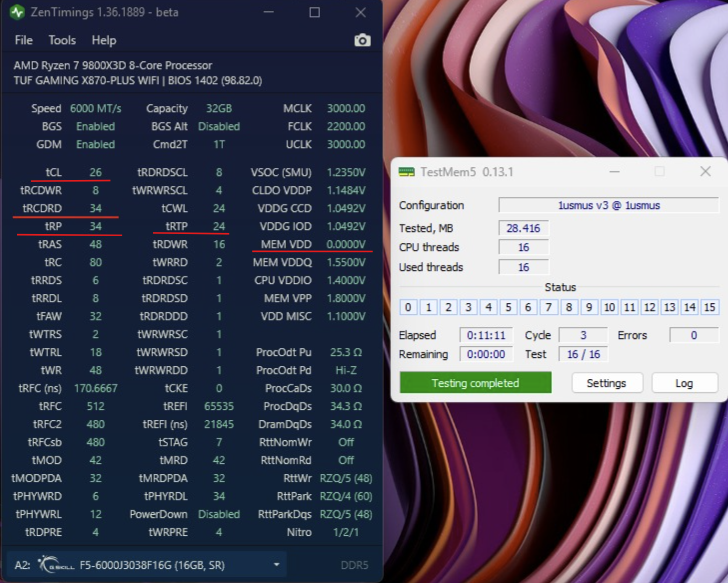Select thread status box 5

click(x=509, y=307)
